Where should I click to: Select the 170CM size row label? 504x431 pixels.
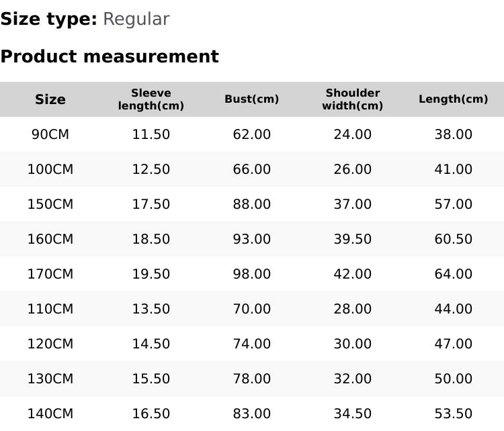tap(50, 274)
